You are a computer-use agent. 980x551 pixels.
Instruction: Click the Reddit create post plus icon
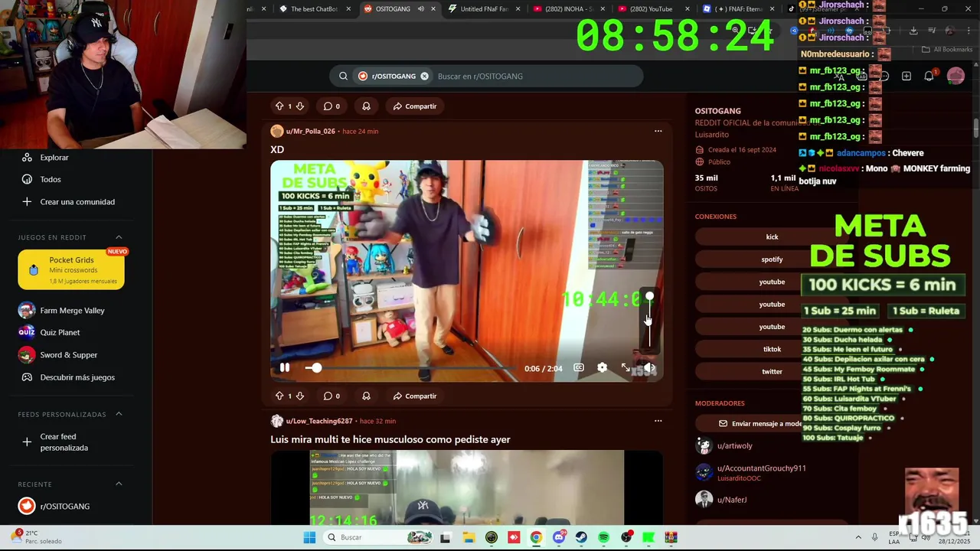[x=906, y=77]
